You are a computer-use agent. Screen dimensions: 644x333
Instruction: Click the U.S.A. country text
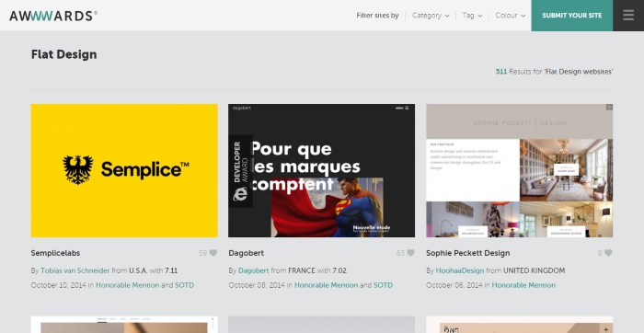pyautogui.click(x=138, y=270)
